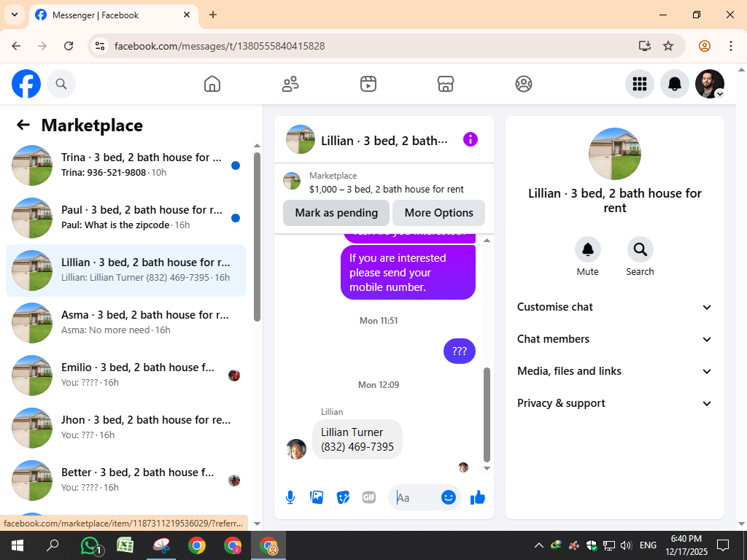Viewport: 747px width, 560px height.
Task: Open the Reels video icon
Action: [x=368, y=84]
